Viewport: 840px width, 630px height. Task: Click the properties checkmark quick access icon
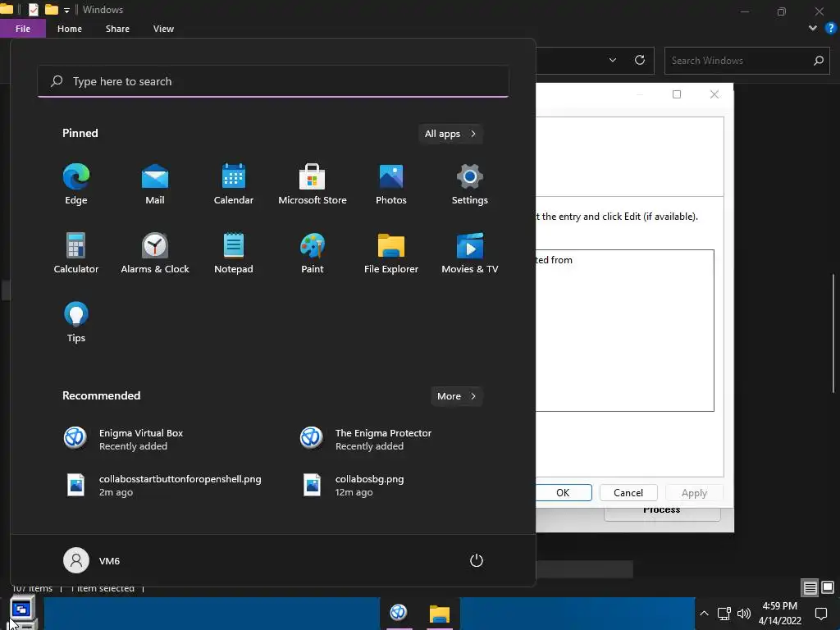[33, 10]
